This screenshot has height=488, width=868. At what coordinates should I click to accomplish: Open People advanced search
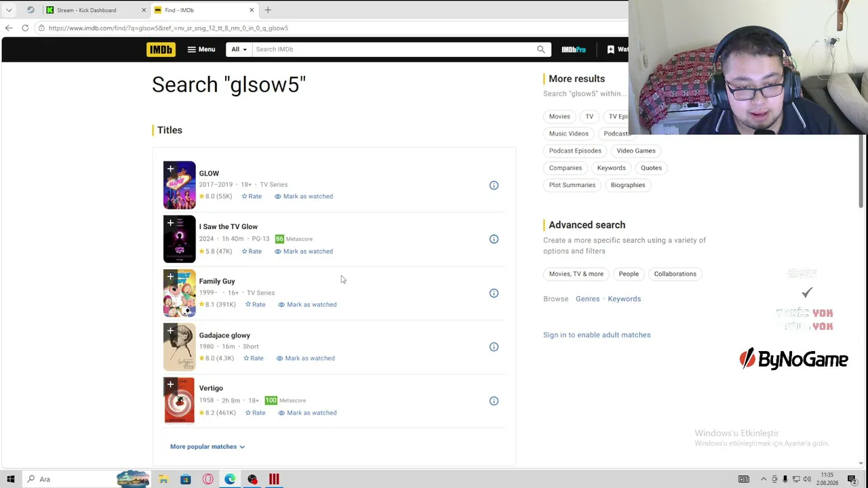[629, 274]
